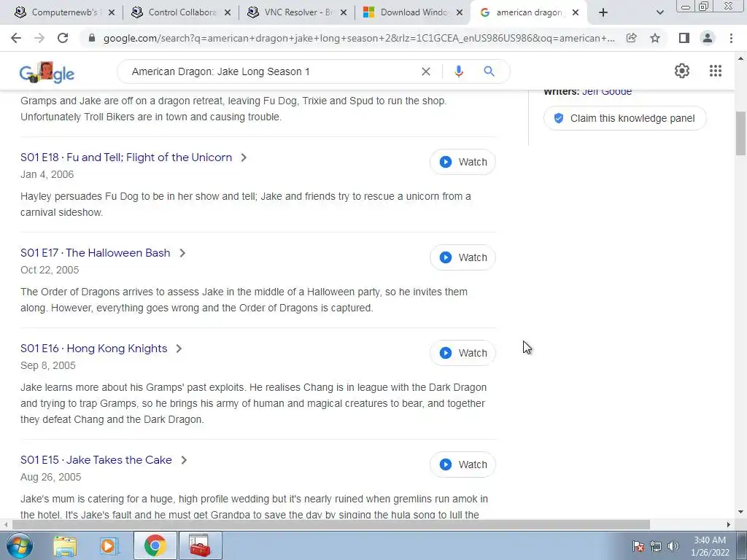
Task: Click the vertical scrollbar thumb
Action: (x=740, y=133)
